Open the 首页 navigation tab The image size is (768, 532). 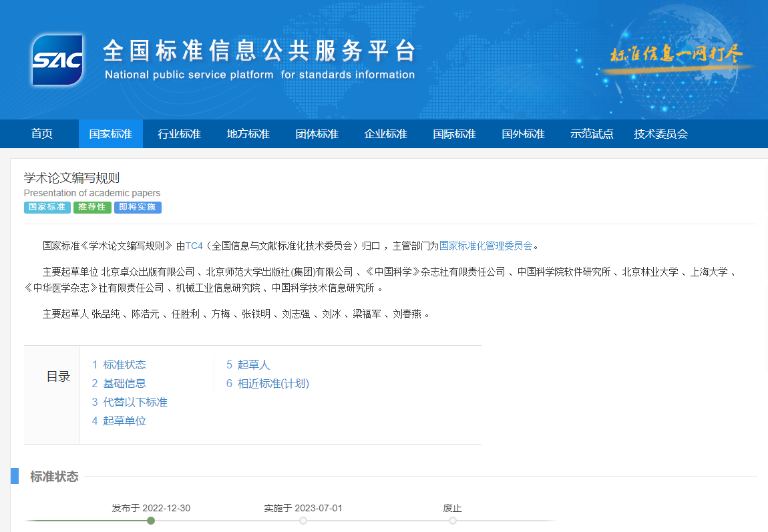click(41, 134)
